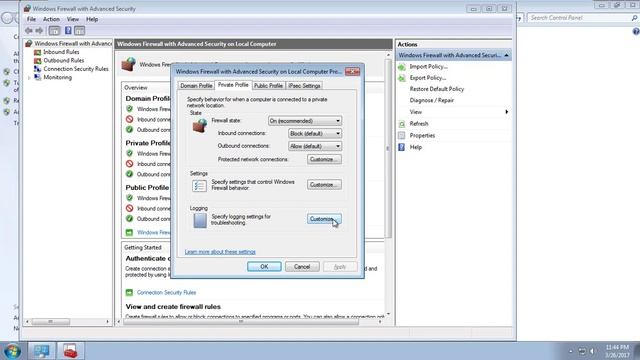The height and width of the screenshot is (360, 640).
Task: Switch to the Domain Profile tab
Action: [196, 86]
